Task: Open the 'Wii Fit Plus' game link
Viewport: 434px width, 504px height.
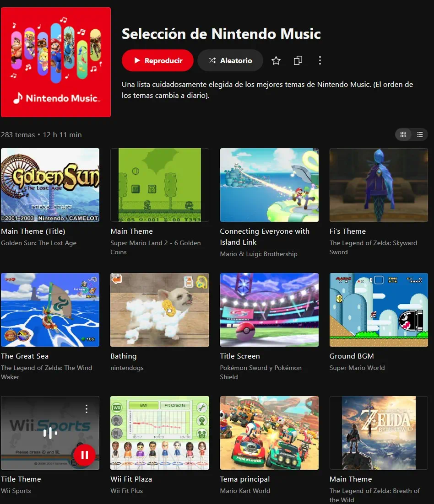Action: pos(127,491)
